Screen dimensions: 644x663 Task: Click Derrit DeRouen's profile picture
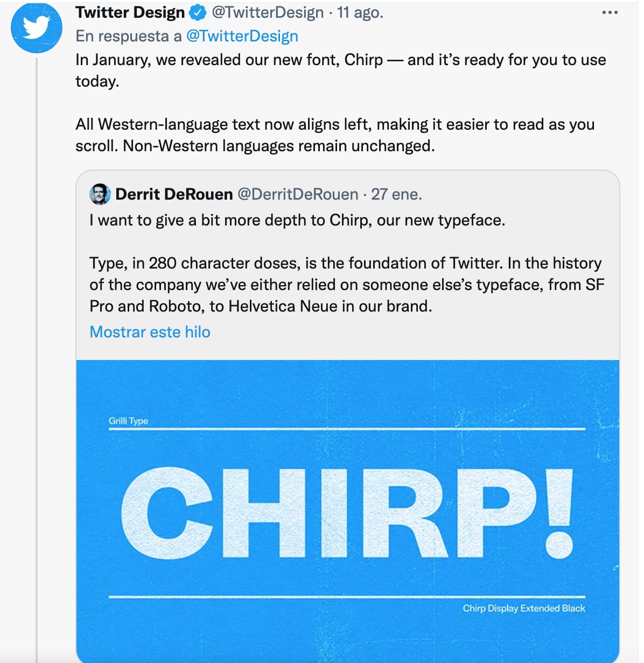(100, 195)
